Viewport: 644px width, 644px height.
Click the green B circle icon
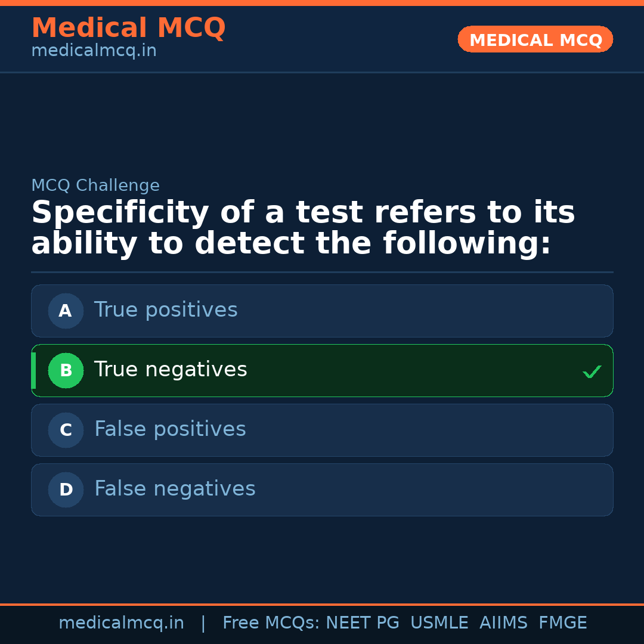click(66, 370)
